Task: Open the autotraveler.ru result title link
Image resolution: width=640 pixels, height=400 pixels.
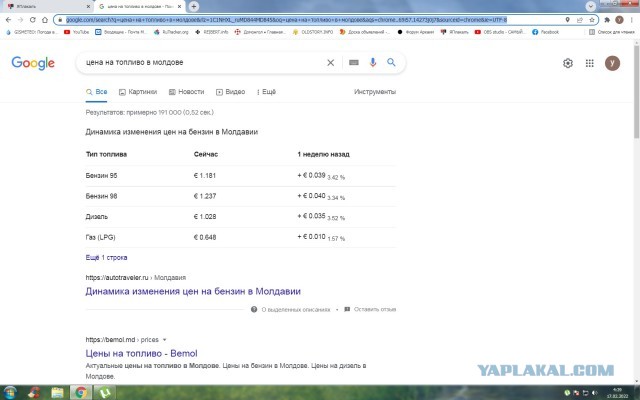Action: coord(193,291)
